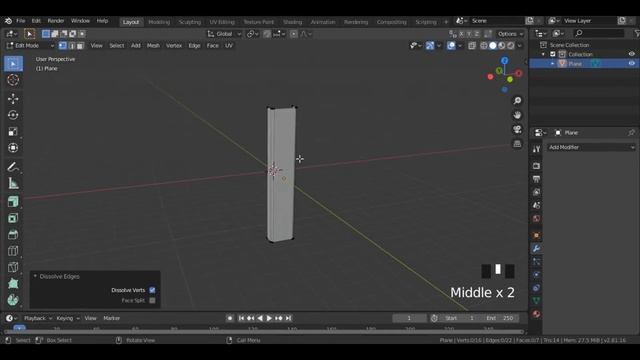
Task: Open the Options dropdown
Action: (510, 34)
